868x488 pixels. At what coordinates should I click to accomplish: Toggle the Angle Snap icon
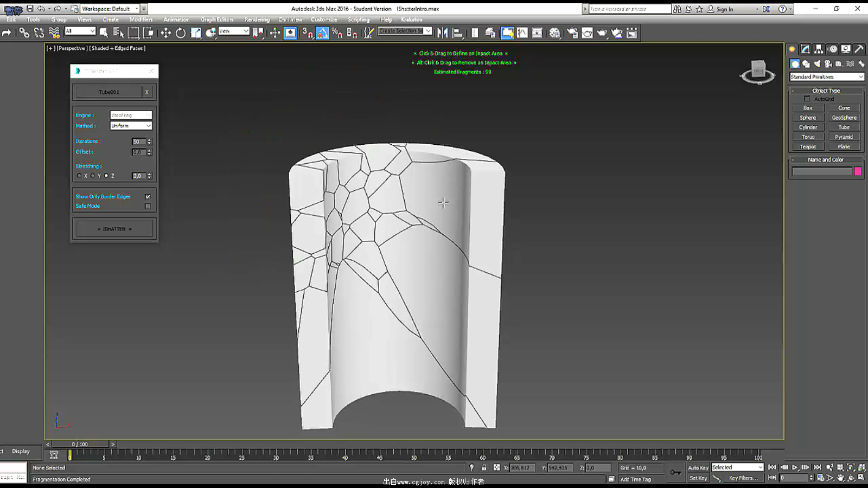pyautogui.click(x=322, y=33)
